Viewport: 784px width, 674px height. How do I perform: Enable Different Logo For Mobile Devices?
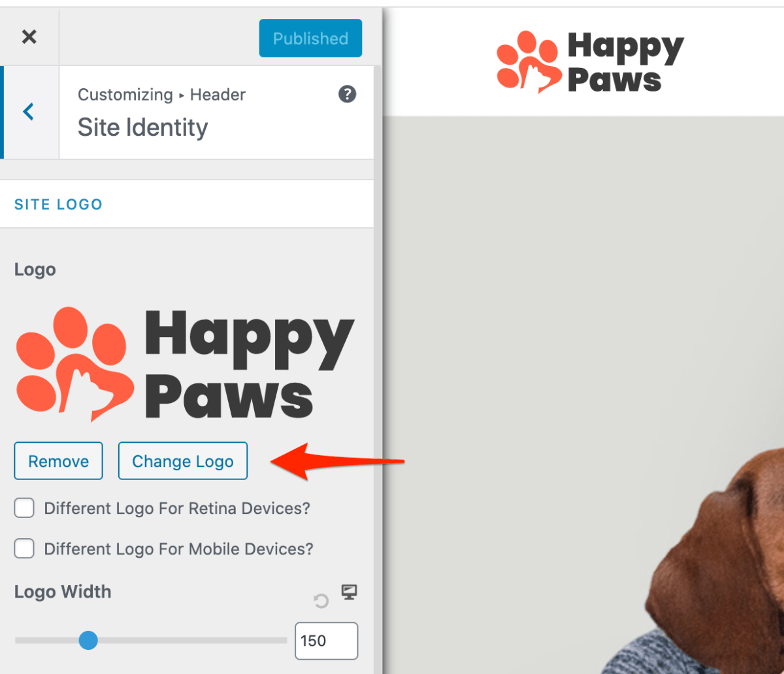tap(24, 549)
